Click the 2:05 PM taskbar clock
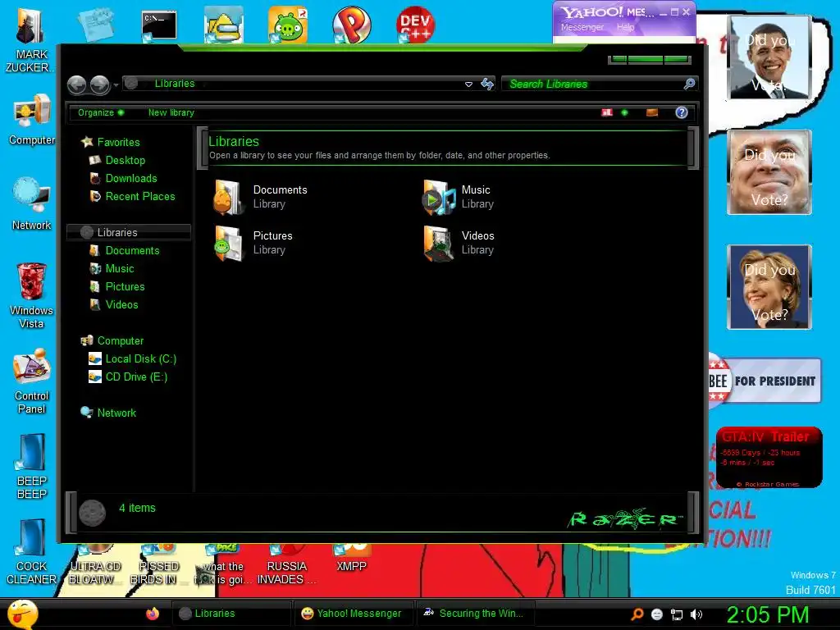The width and height of the screenshot is (840, 630). pyautogui.click(x=767, y=614)
